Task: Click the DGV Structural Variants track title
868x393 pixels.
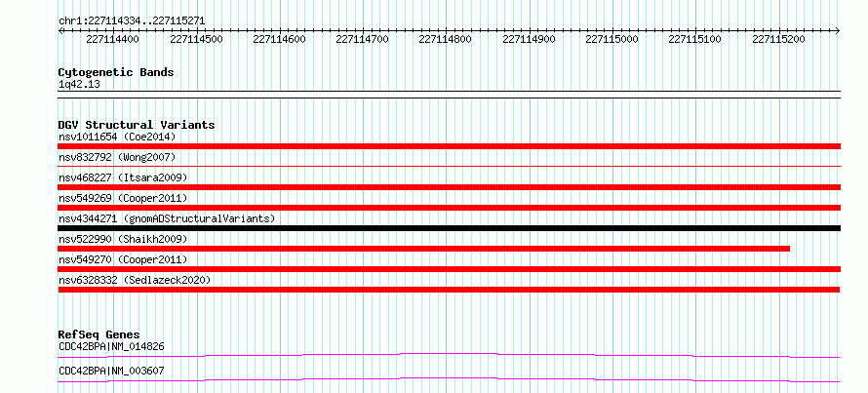Action: [x=137, y=125]
